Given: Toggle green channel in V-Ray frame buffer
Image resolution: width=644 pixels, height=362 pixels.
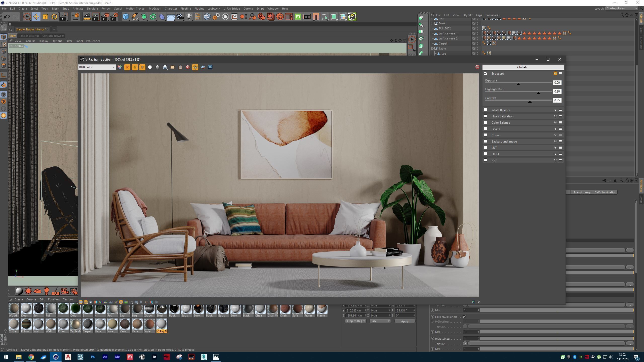Looking at the screenshot, I should coord(135,67).
